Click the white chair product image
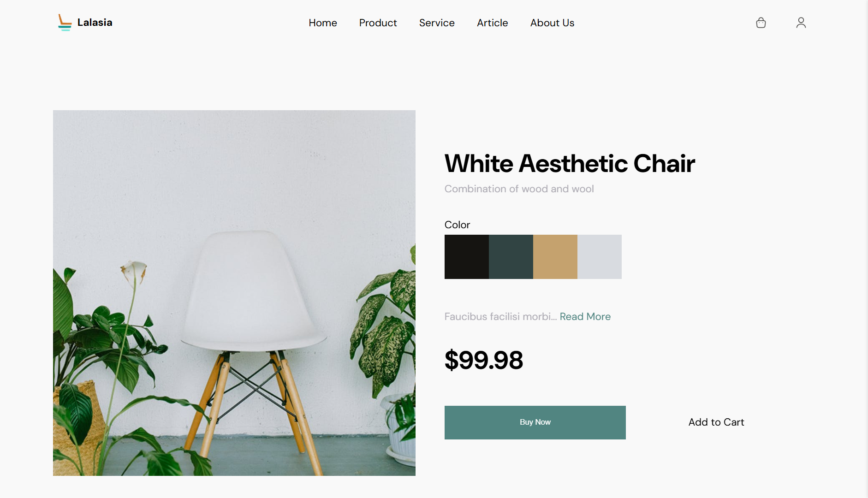 tap(234, 293)
